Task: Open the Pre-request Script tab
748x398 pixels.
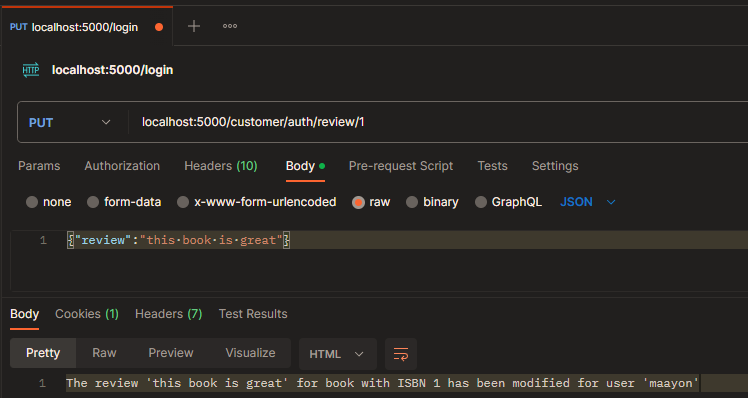Action: point(401,166)
